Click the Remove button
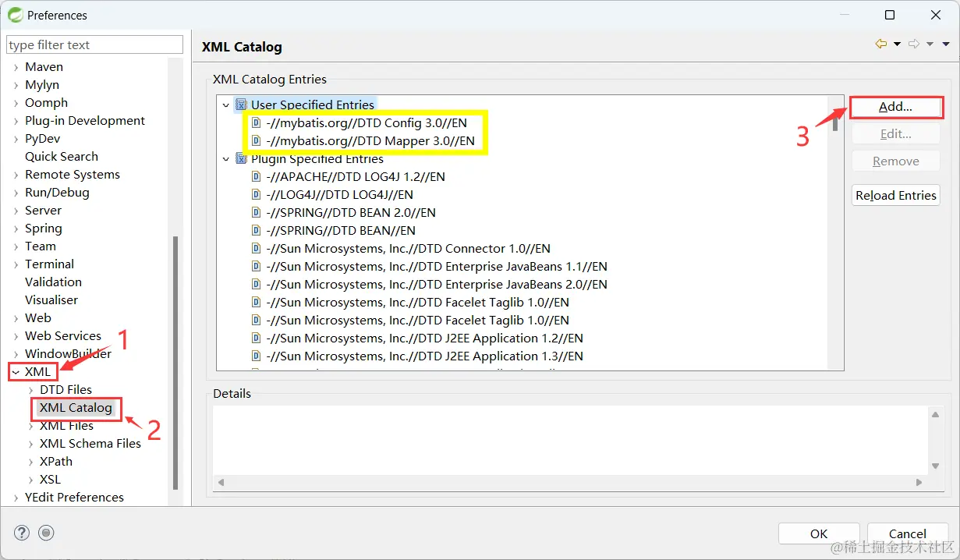960x560 pixels. (x=896, y=161)
